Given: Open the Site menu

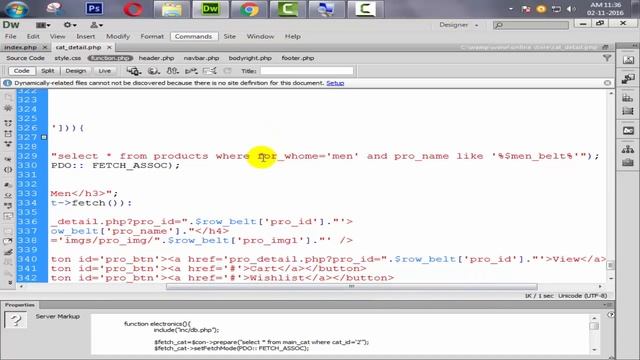Looking at the screenshot, I should 229,36.
